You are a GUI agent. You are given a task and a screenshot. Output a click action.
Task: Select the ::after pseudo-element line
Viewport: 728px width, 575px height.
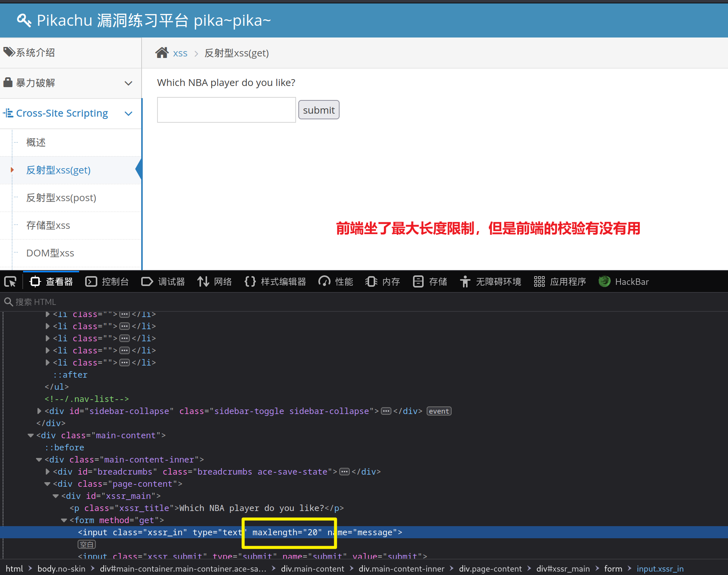point(70,375)
